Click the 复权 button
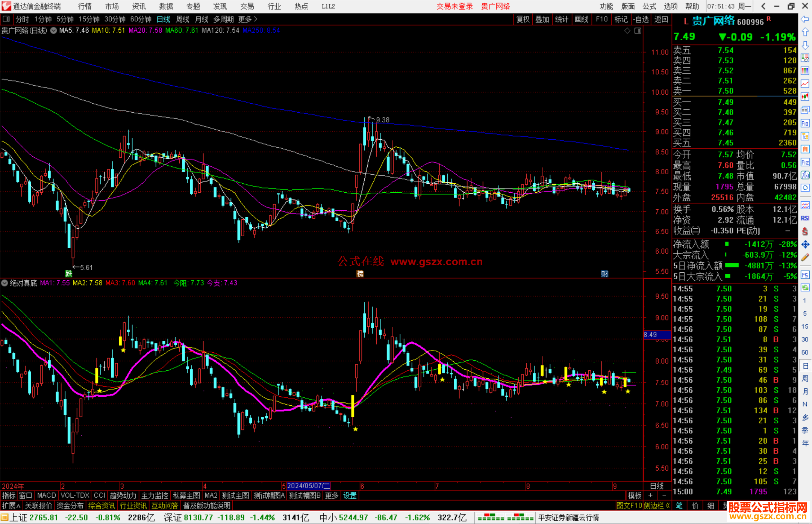The width and height of the screenshot is (812, 524). point(523,19)
